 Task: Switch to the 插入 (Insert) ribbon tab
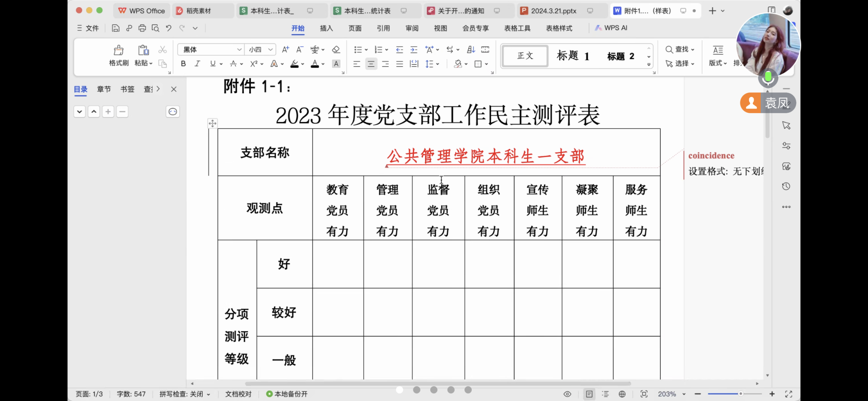pyautogui.click(x=326, y=28)
